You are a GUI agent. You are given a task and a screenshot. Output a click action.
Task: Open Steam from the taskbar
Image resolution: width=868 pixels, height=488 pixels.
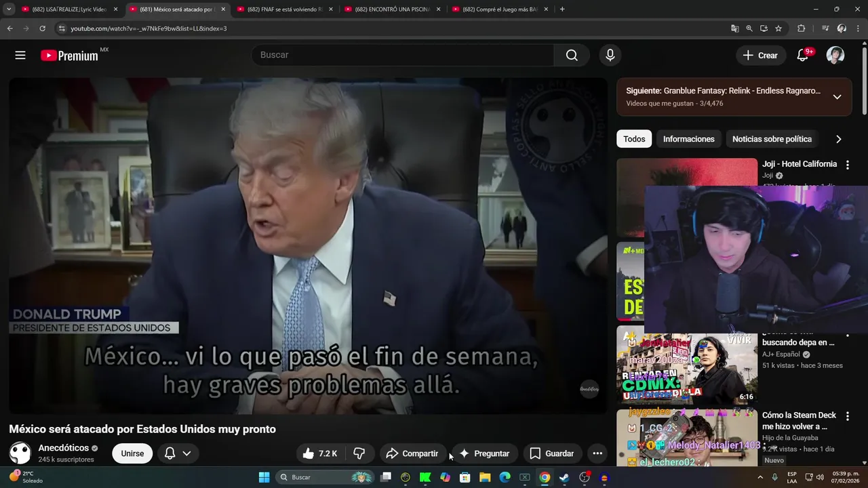coord(564,477)
